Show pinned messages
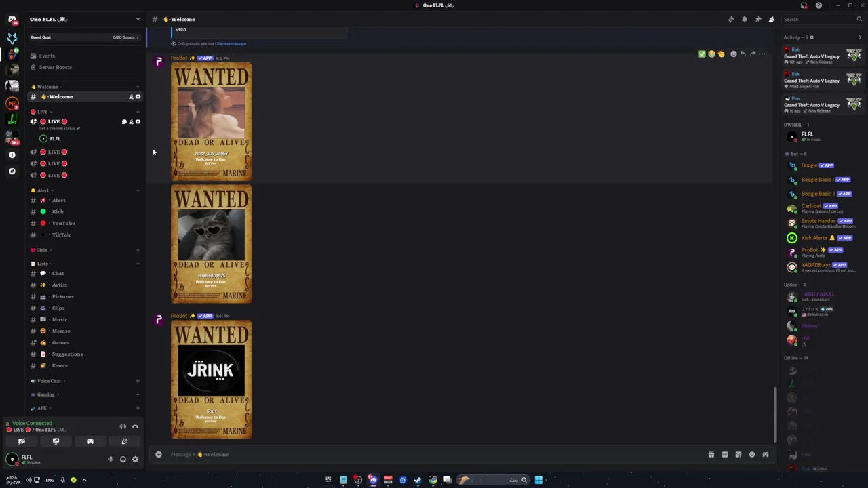Screen dimensions: 868x488 click(x=757, y=19)
